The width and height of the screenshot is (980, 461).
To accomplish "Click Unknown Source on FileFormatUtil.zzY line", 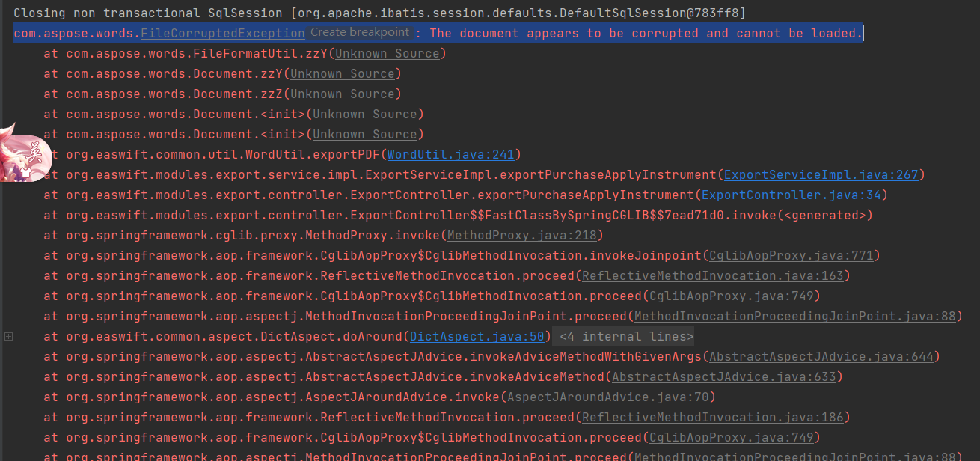I will coord(388,53).
